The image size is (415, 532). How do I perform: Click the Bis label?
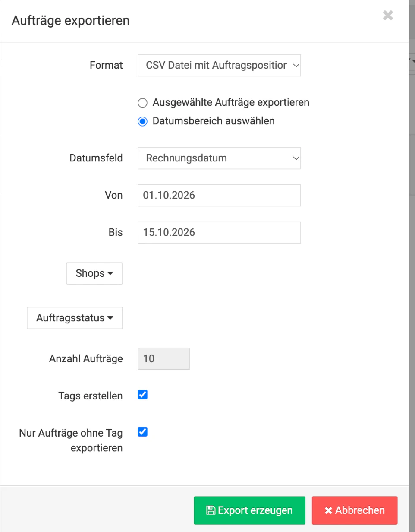[x=116, y=232]
